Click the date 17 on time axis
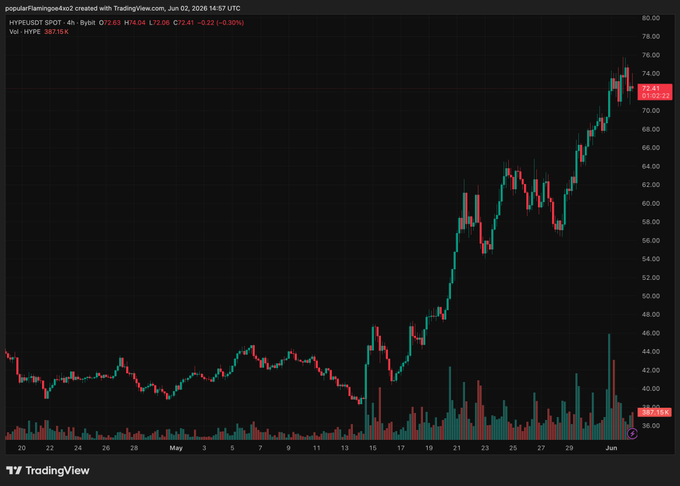The image size is (680, 486). 401,448
